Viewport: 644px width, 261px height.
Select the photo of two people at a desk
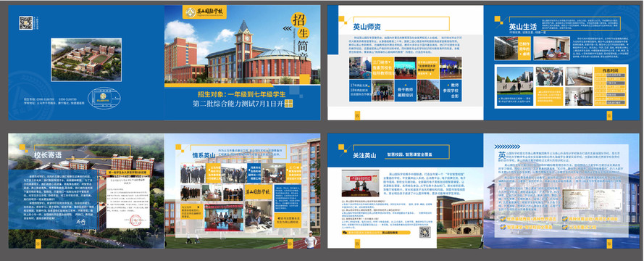[552, 48]
